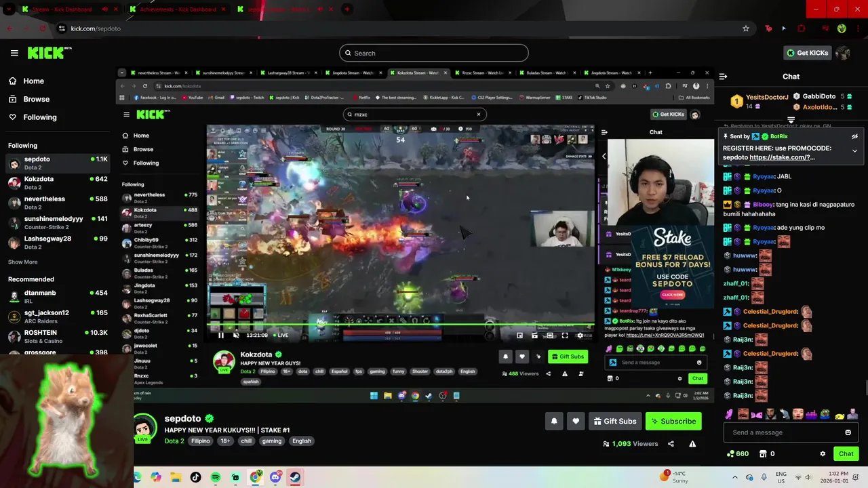
Task: Click the green Chat send button
Action: coord(846,453)
